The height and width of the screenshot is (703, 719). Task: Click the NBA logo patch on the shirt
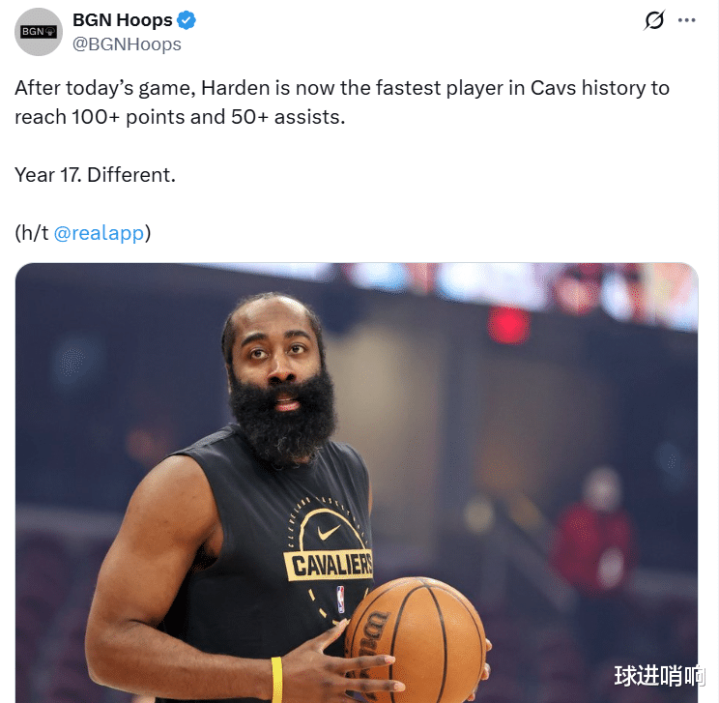point(340,599)
